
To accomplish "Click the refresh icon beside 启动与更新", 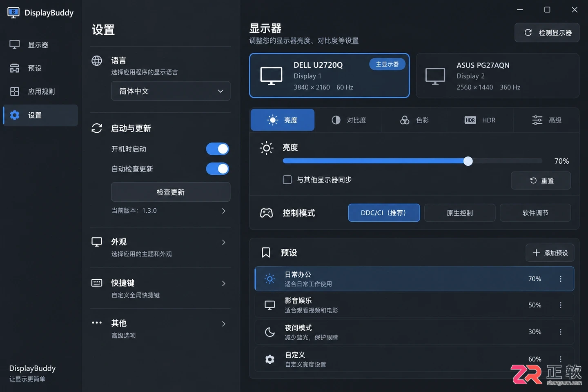I will [x=97, y=128].
